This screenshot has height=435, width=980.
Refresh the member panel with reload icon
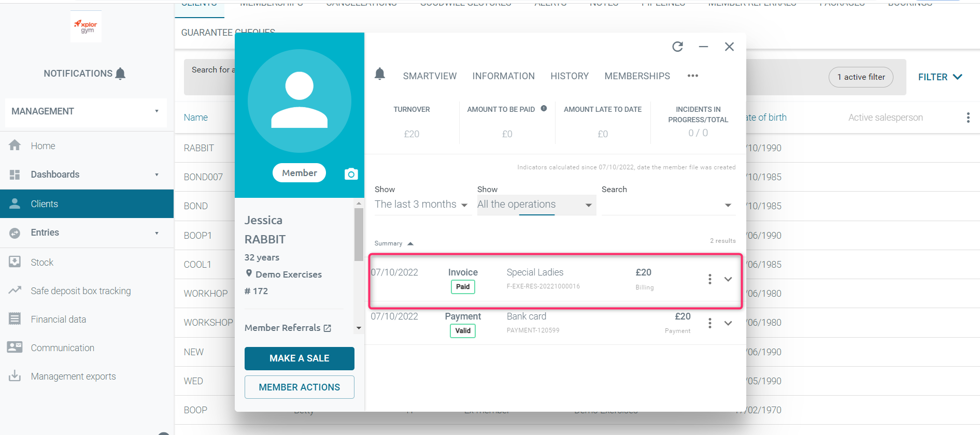coord(677,47)
